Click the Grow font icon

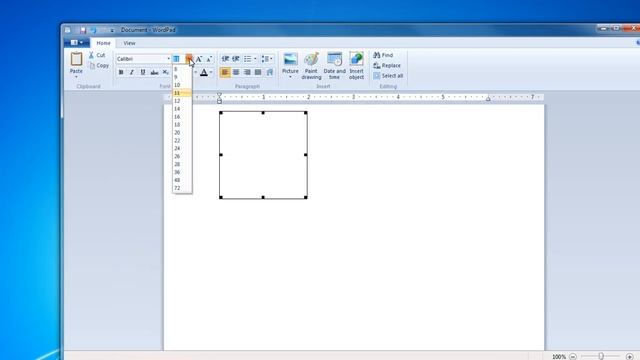point(199,59)
